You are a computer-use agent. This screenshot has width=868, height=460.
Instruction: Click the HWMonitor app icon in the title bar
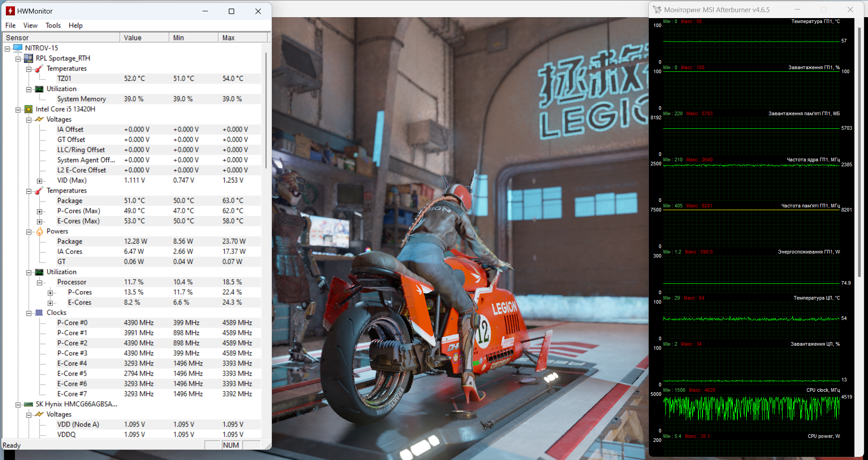(x=10, y=11)
